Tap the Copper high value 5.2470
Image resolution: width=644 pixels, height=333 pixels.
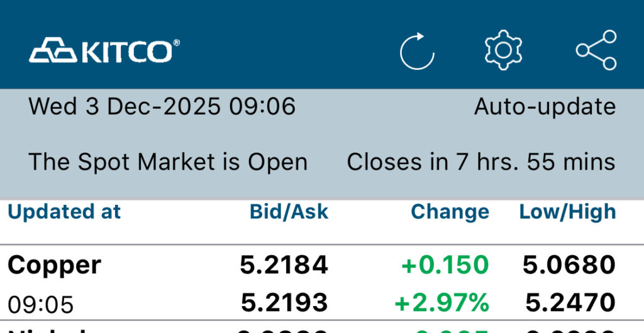pos(570,303)
